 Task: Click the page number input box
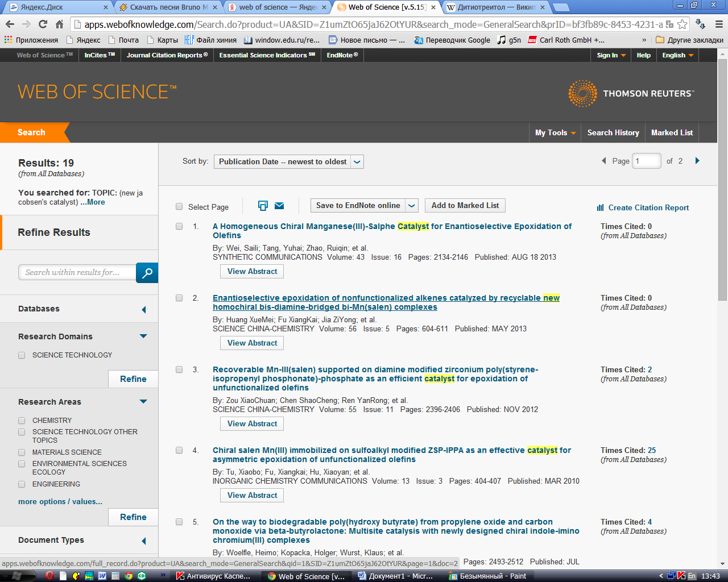[x=647, y=161]
